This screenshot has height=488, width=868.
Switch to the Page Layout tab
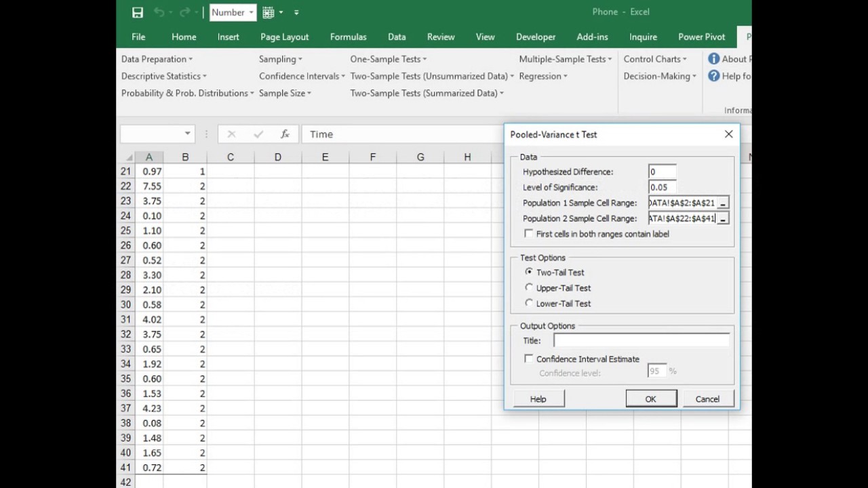pos(284,37)
